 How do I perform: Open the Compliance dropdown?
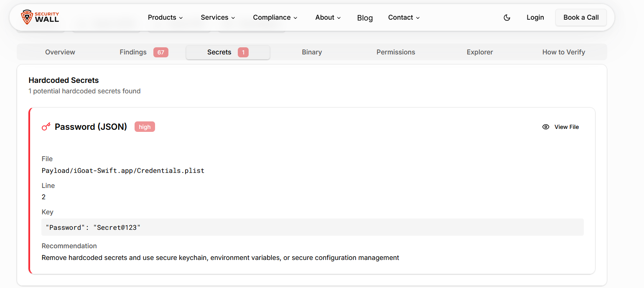[275, 18]
